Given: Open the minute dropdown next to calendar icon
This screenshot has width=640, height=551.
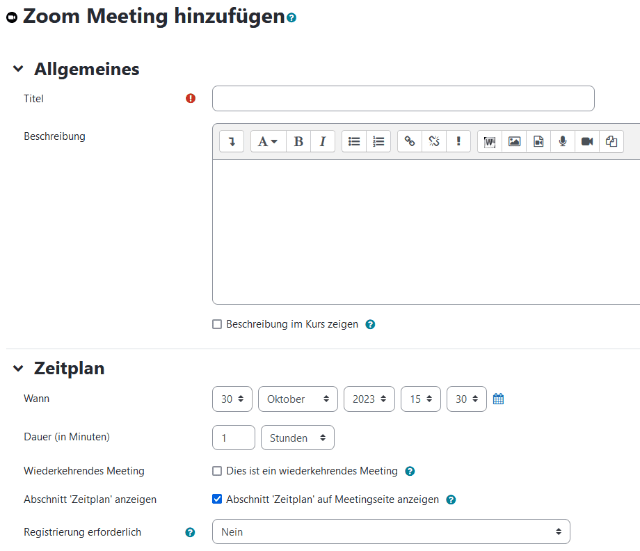Looking at the screenshot, I should point(467,399).
